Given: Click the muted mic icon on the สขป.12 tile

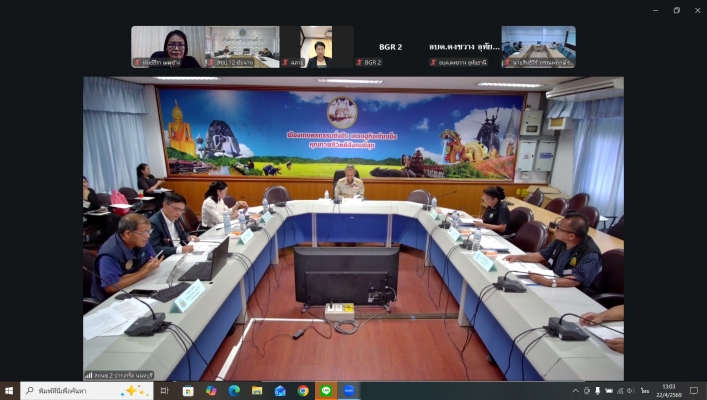Looking at the screenshot, I should 211,62.
